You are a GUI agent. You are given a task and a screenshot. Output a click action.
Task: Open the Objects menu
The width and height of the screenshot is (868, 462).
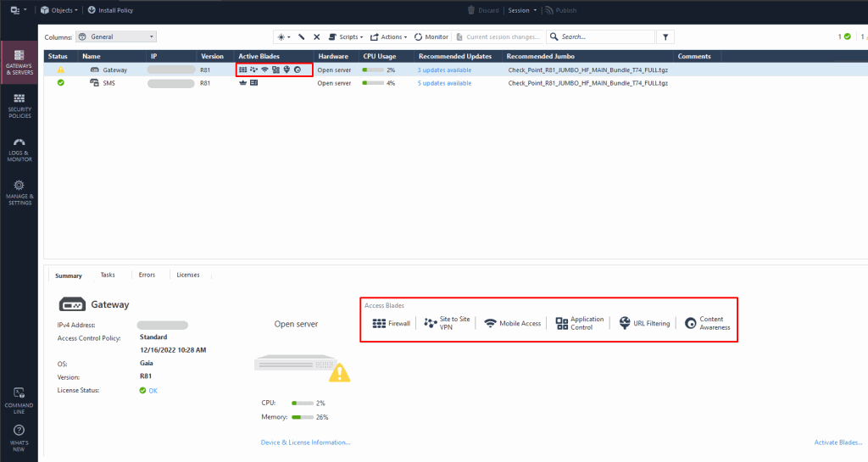58,10
